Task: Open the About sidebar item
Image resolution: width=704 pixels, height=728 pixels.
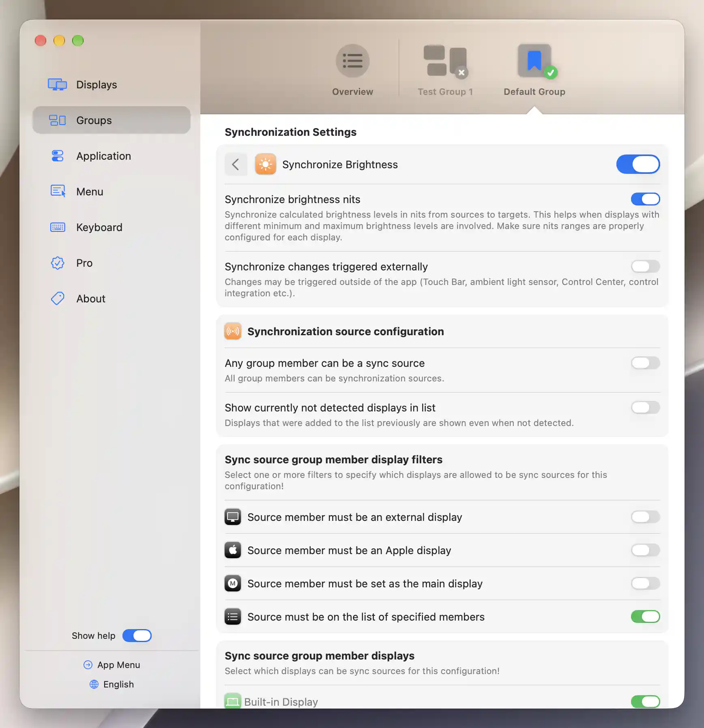Action: [112, 298]
